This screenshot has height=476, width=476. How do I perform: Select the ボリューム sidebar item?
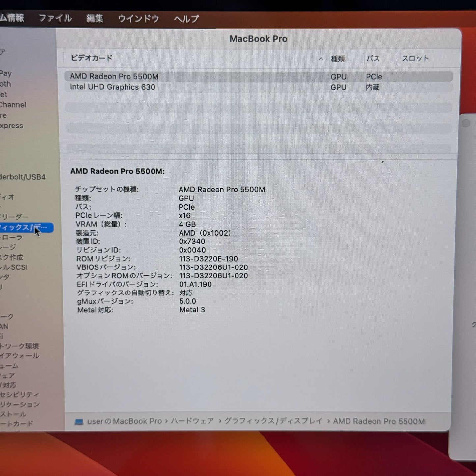[10, 365]
